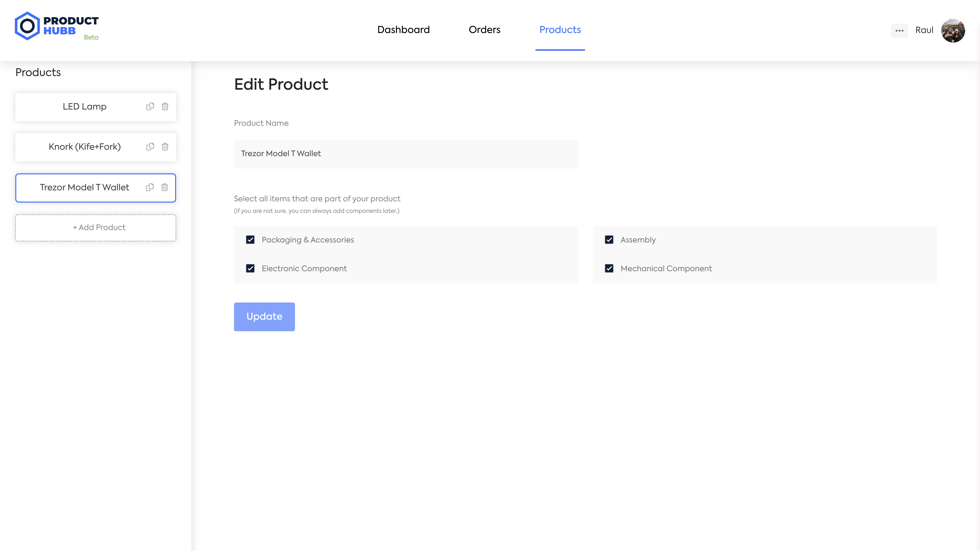Click the Product Hubb logo
980x551 pixels.
(x=57, y=26)
